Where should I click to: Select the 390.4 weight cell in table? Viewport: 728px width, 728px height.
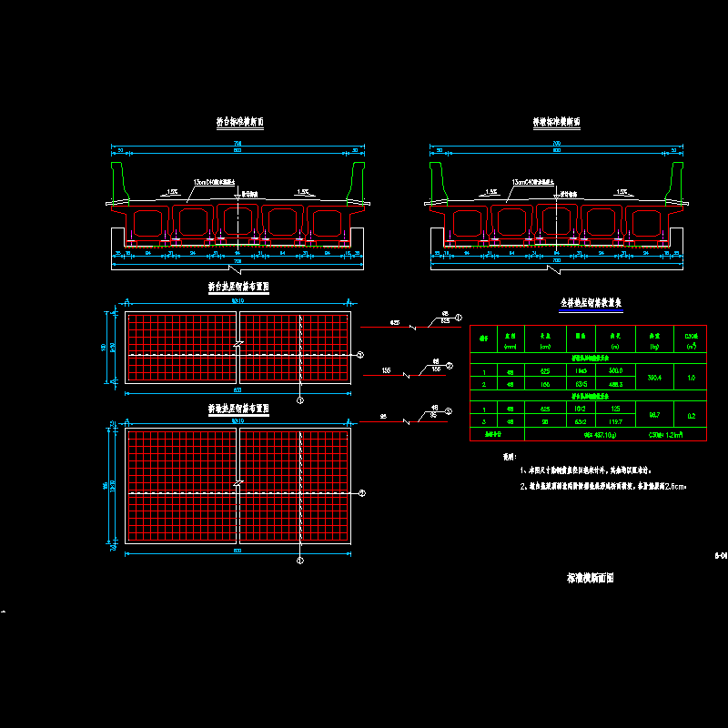tap(650, 377)
